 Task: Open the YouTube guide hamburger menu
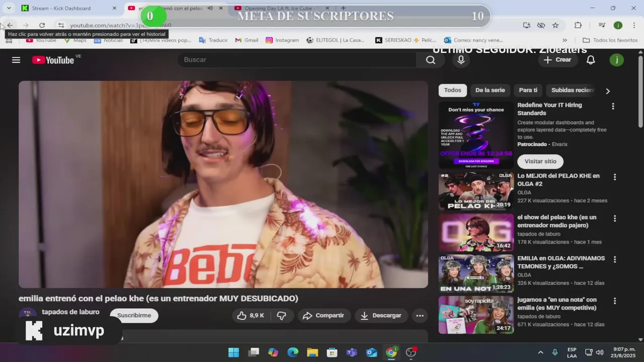point(16,60)
